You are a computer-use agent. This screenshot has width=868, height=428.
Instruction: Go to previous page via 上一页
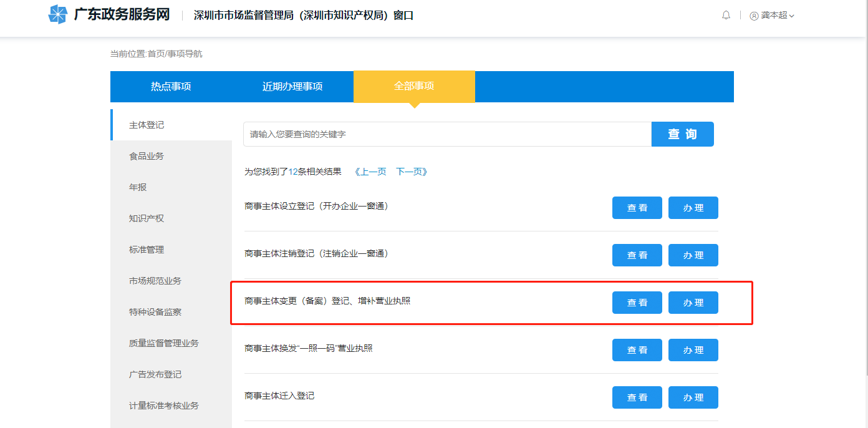click(370, 172)
